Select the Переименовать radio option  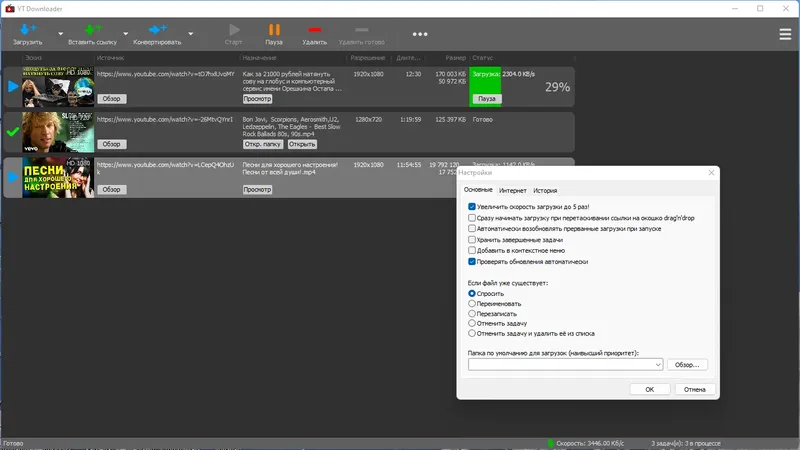[x=472, y=304]
